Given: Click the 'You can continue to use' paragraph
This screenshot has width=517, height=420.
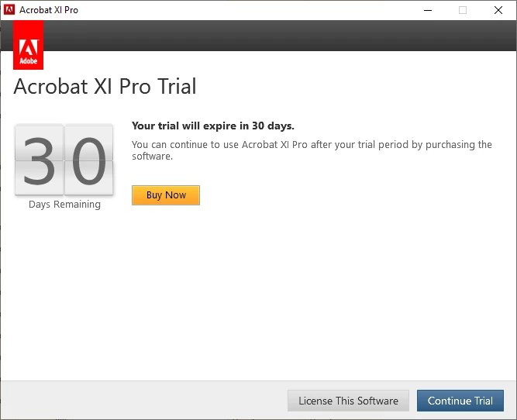Looking at the screenshot, I should [312, 150].
